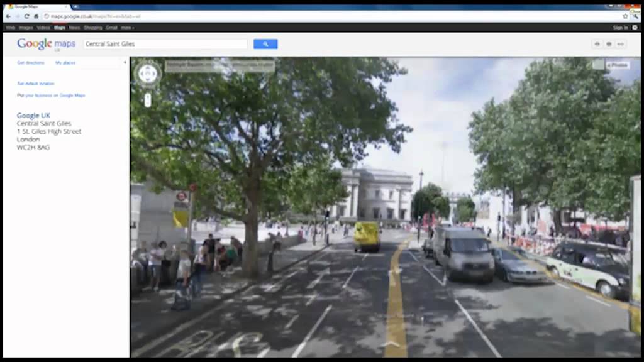Viewport: 644px width, 362px height.
Task: Collapse the left side panel arrow
Action: (125, 63)
